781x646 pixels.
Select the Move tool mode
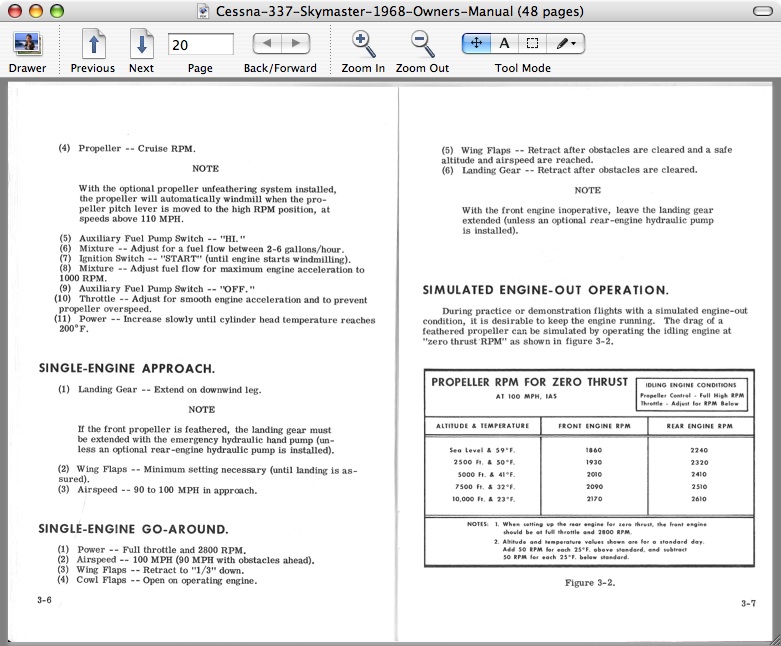[475, 44]
